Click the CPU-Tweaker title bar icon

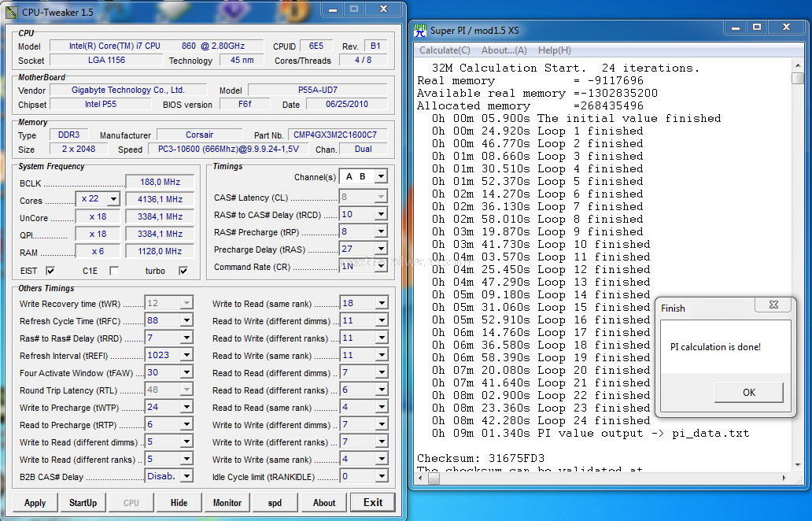pos(11,12)
